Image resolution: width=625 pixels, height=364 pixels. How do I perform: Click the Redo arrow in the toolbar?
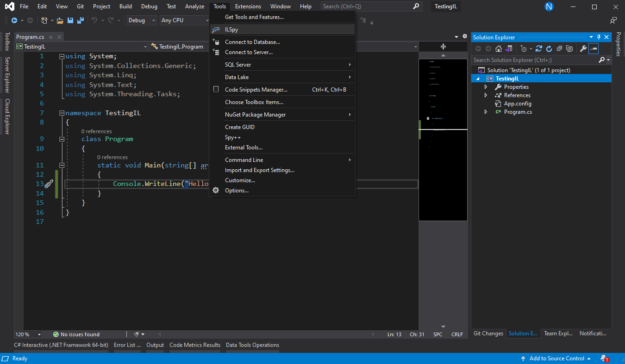tap(111, 20)
